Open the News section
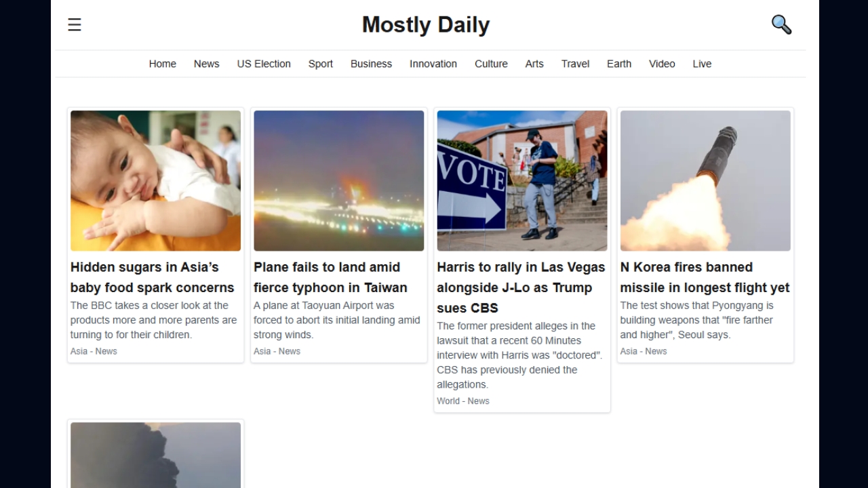 207,64
